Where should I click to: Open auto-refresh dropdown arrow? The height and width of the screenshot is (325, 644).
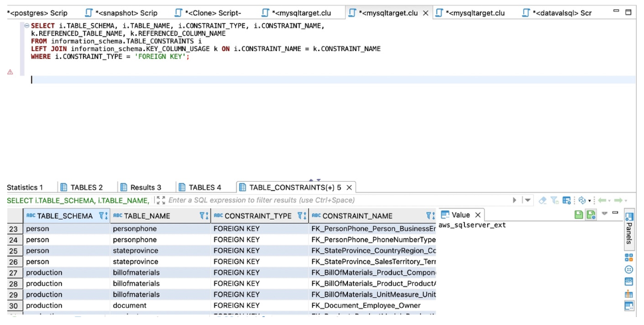pos(590,201)
